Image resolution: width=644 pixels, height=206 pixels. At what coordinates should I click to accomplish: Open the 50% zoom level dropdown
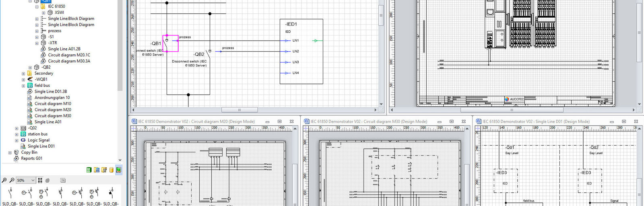pyautogui.click(x=33, y=180)
